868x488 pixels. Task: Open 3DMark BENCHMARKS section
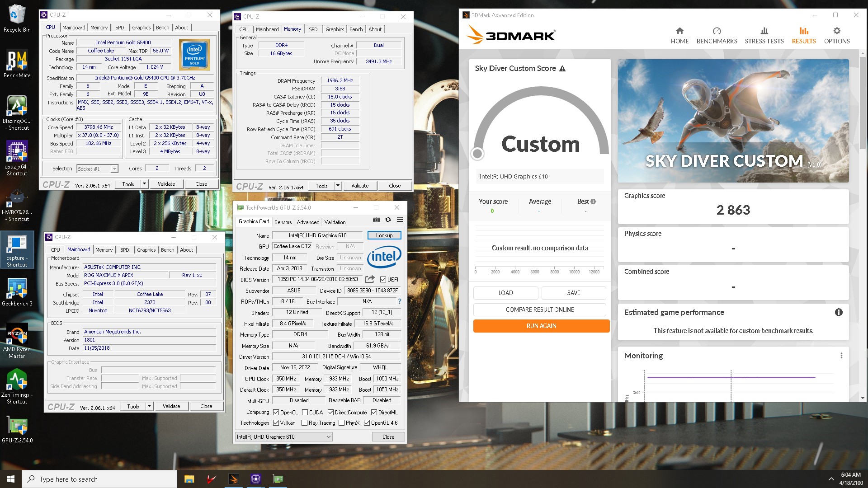717,36
